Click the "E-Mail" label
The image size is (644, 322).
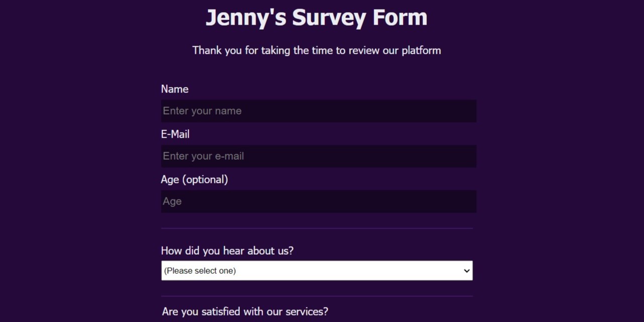click(x=175, y=134)
